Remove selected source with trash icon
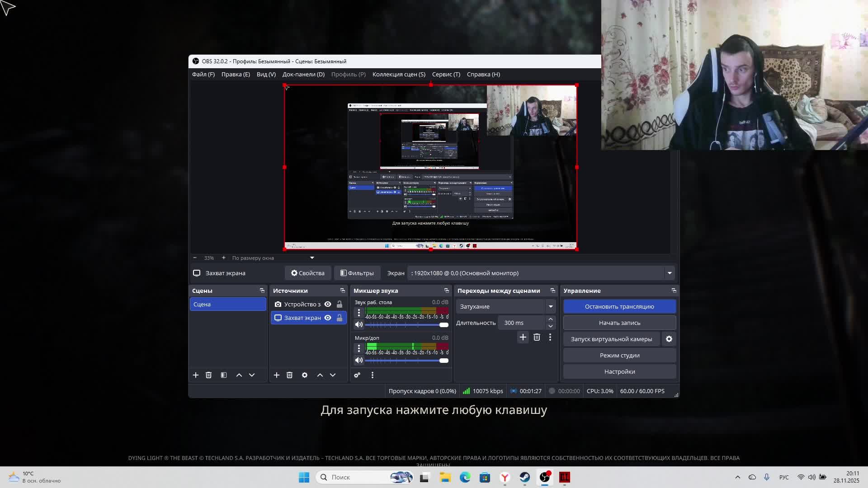868x488 pixels. (290, 375)
